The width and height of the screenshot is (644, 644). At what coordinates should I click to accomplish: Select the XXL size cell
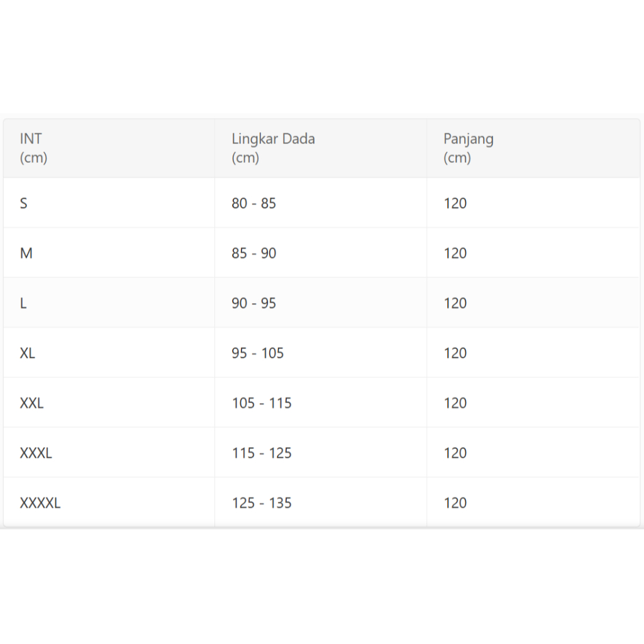[x=32, y=403]
